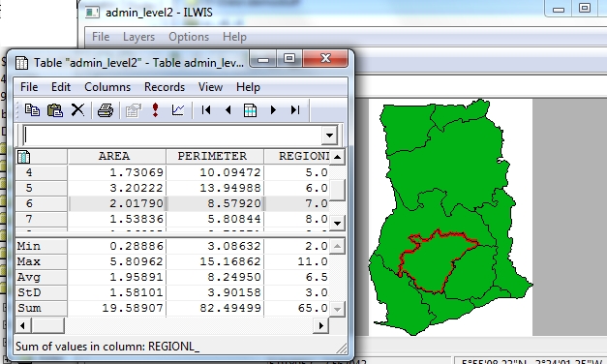
Task: Go to first record arrow icon
Action: [206, 110]
